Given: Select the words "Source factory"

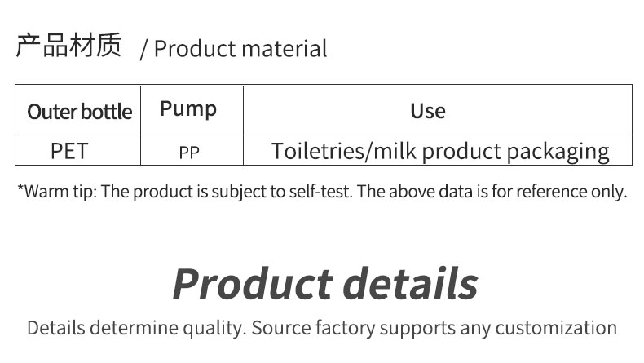Looking at the screenshot, I should point(313,329).
